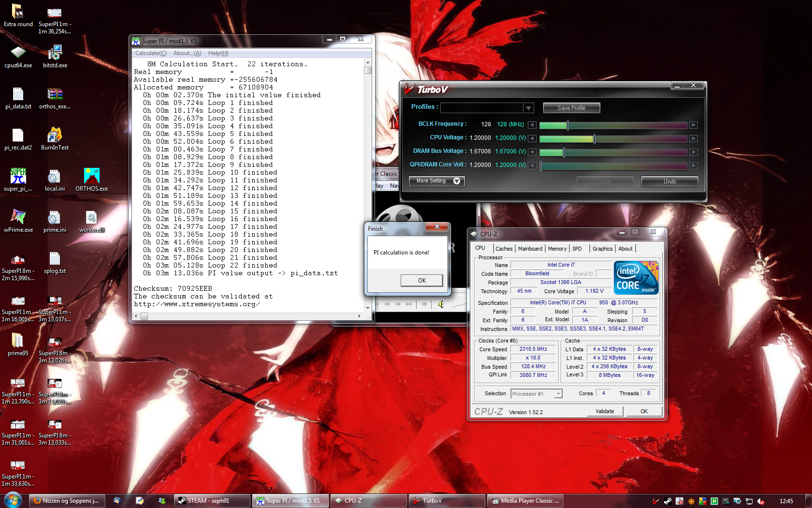This screenshot has height=508, width=812.
Task: Select local.ini file icon
Action: pos(55,180)
